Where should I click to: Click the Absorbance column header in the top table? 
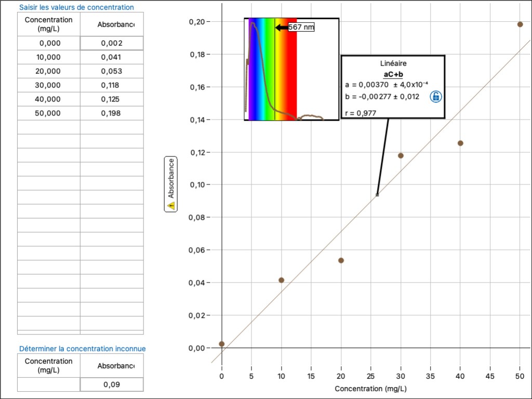[115, 24]
